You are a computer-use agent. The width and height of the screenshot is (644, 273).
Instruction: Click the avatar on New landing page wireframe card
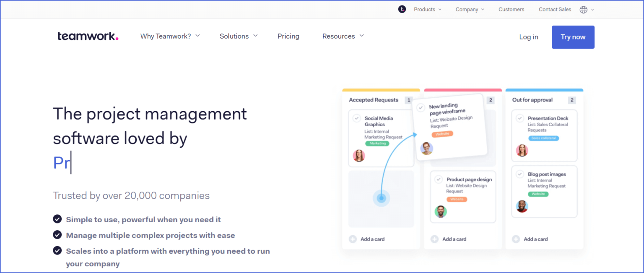click(426, 148)
